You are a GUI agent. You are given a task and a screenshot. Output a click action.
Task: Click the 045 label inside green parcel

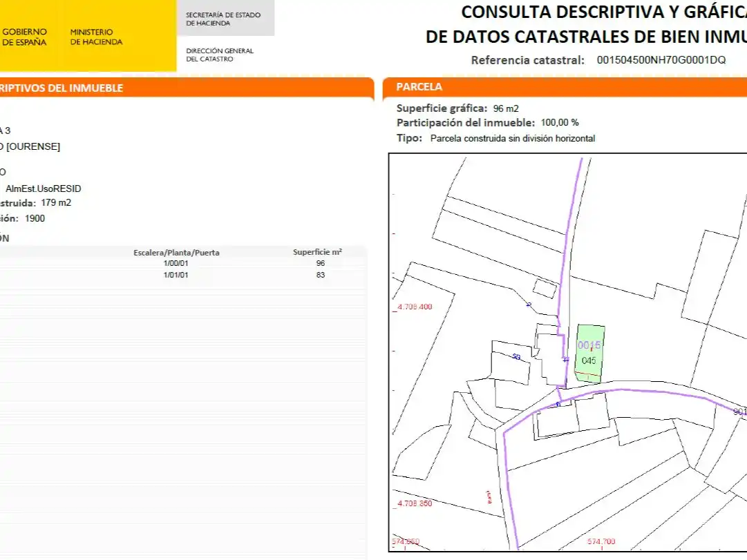coord(589,361)
